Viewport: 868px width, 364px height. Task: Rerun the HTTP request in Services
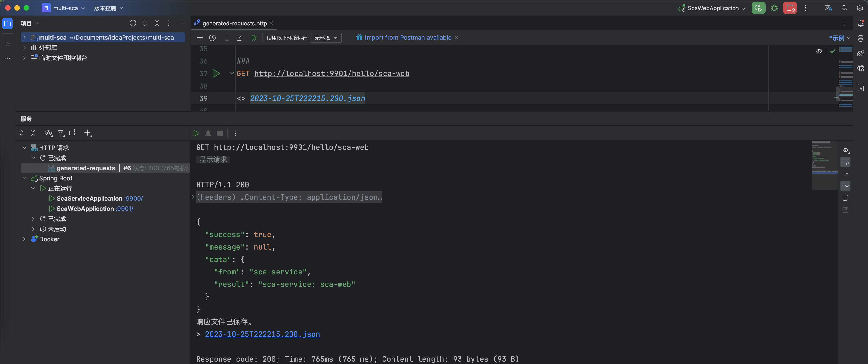tap(196, 133)
